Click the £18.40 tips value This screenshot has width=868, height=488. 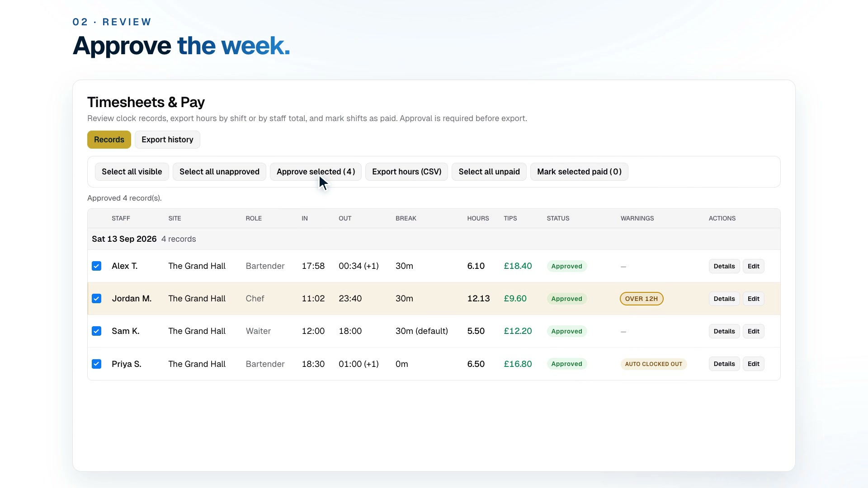click(518, 266)
